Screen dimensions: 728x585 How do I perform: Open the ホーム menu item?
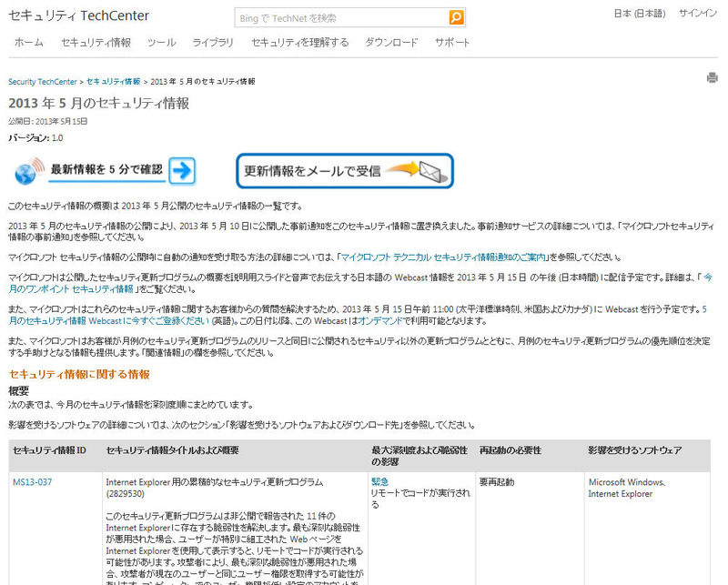(28, 43)
